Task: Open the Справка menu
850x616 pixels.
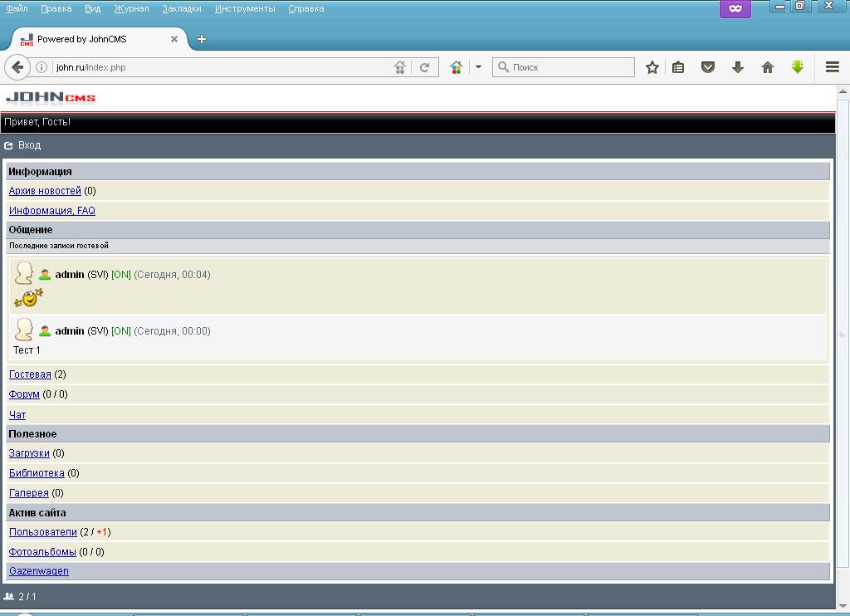Action: (x=306, y=8)
